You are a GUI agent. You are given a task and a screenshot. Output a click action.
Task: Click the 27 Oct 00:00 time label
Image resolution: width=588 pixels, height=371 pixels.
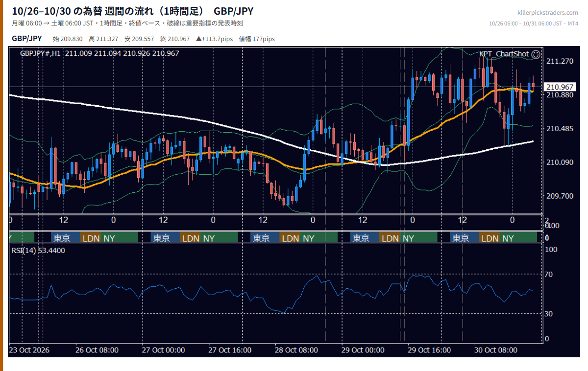point(163,350)
